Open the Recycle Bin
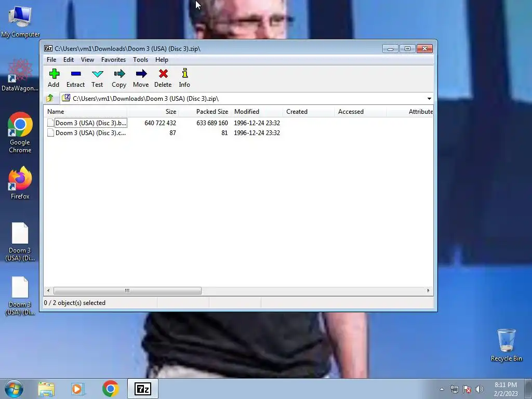This screenshot has height=399, width=532. pos(506,345)
